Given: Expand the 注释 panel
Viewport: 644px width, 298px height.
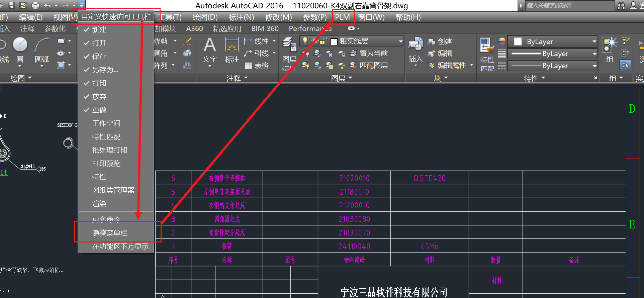Looking at the screenshot, I should 237,78.
